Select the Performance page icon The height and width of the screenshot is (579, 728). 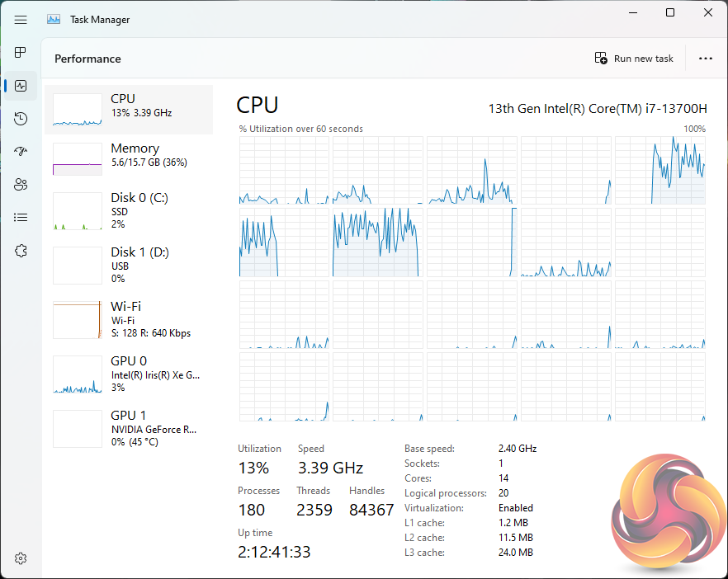(x=21, y=86)
